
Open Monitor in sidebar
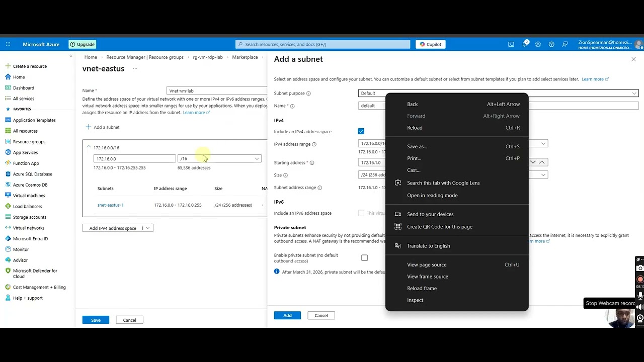point(21,249)
